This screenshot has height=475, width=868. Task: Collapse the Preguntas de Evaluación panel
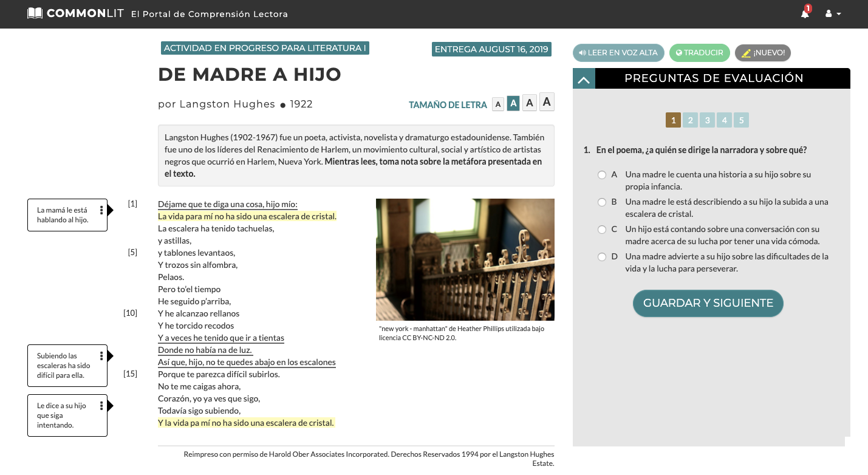coord(584,79)
